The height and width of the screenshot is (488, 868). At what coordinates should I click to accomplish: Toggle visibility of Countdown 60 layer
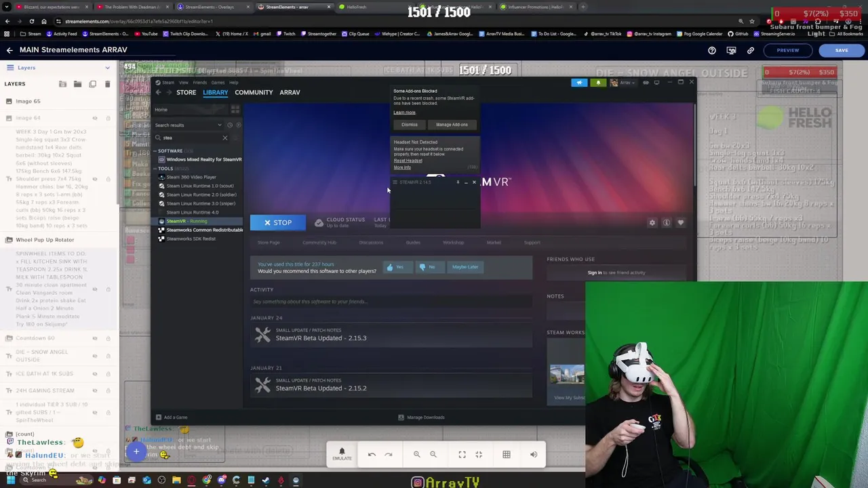95,338
